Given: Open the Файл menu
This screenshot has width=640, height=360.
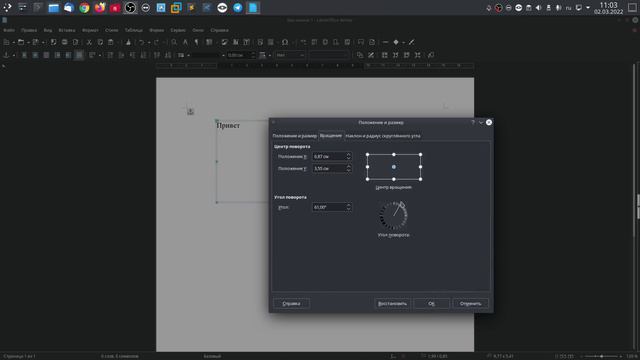Looking at the screenshot, I should click(9, 30).
